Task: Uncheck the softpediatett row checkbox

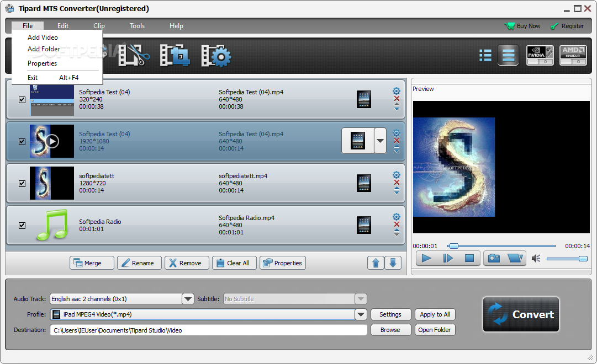Action: [x=22, y=183]
